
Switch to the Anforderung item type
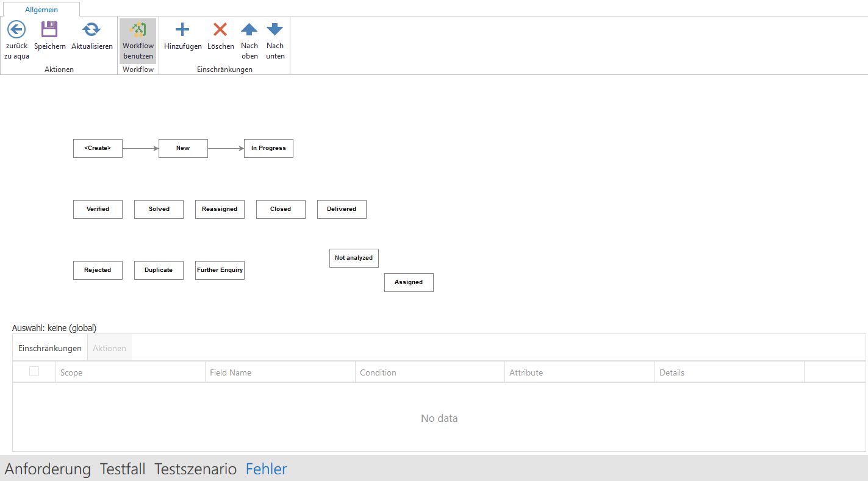click(x=48, y=469)
